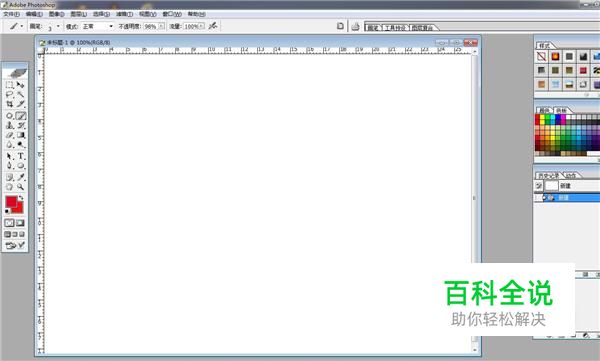Select the Type (T) tool
Viewport: 600px width, 361px height.
click(21, 156)
